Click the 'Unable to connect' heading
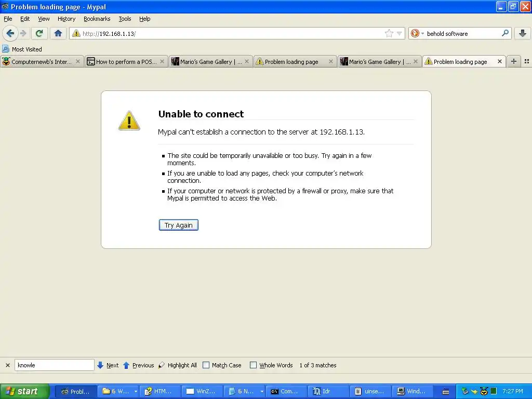This screenshot has height=399, width=532. pos(201,114)
